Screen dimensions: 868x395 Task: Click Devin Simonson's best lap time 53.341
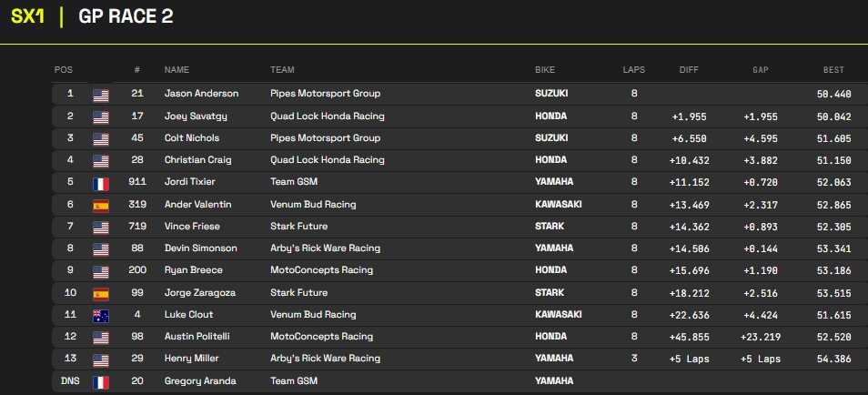pos(835,248)
